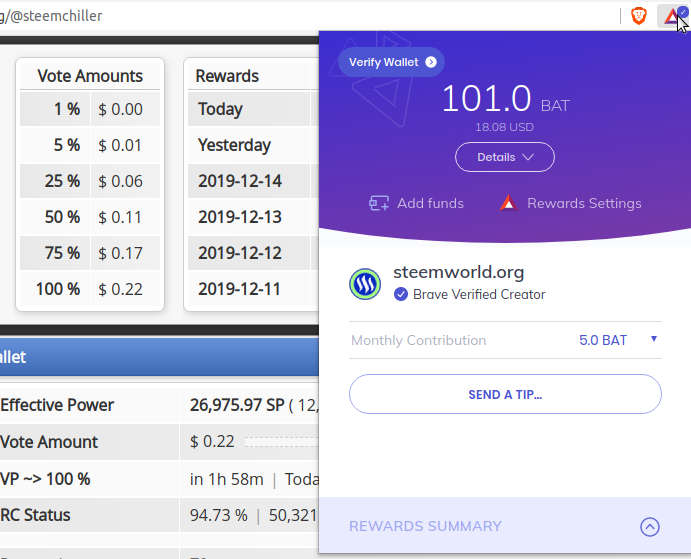Click the steemworld.org Steem logo

coord(365,284)
